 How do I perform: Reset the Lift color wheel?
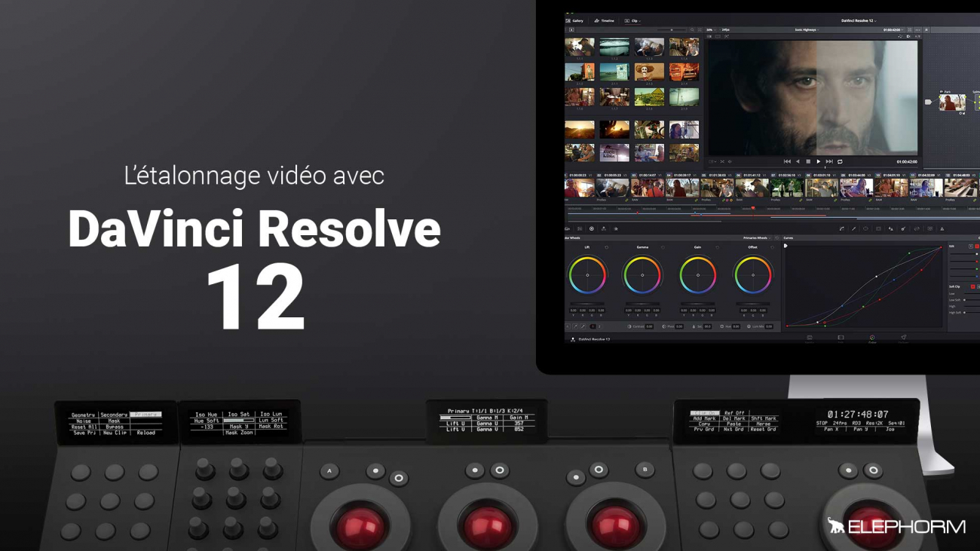point(607,247)
